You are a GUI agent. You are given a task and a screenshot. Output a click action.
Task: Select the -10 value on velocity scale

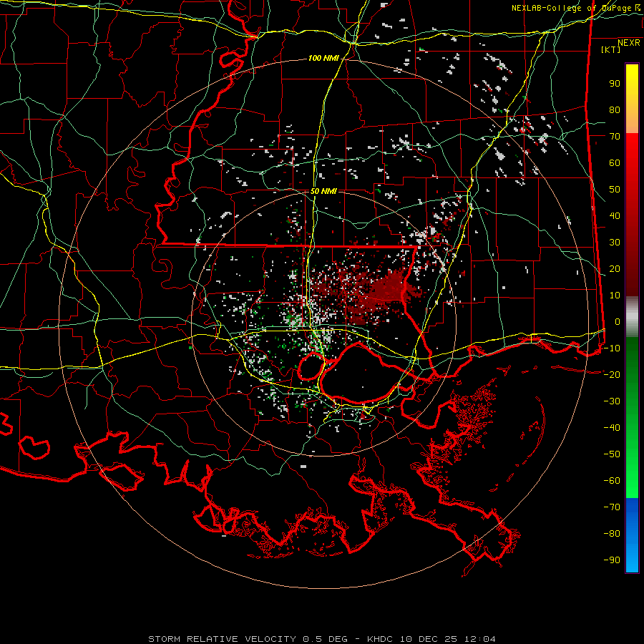(x=612, y=348)
